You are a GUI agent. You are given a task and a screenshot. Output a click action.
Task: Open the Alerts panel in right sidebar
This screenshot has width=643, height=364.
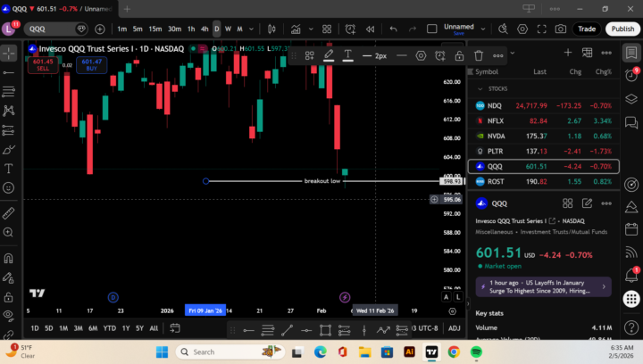tap(631, 75)
